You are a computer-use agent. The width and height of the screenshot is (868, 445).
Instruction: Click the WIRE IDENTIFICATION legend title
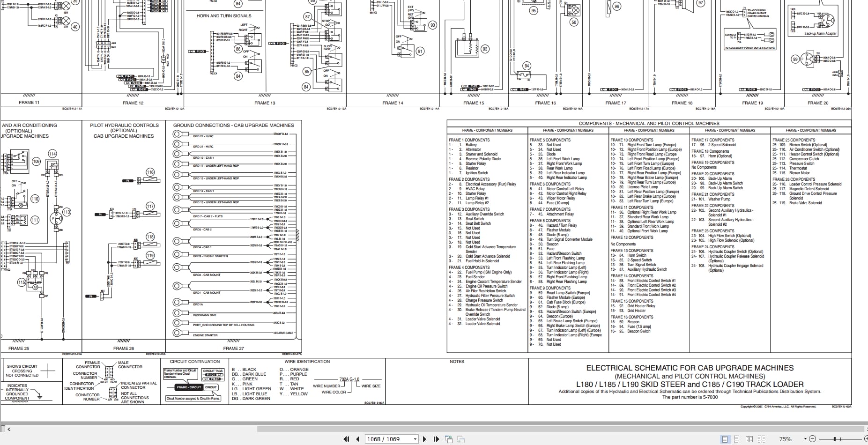pyautogui.click(x=307, y=361)
